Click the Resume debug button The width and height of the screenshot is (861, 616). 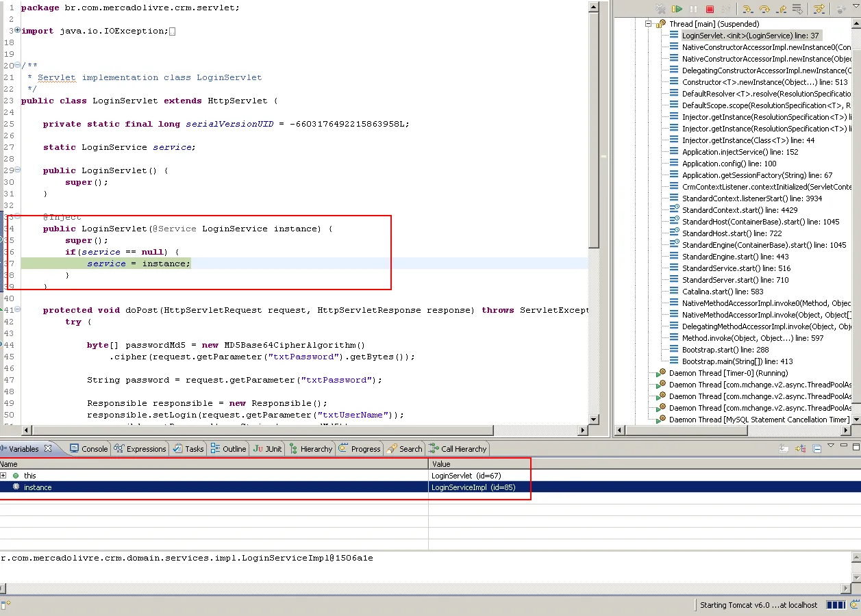677,9
